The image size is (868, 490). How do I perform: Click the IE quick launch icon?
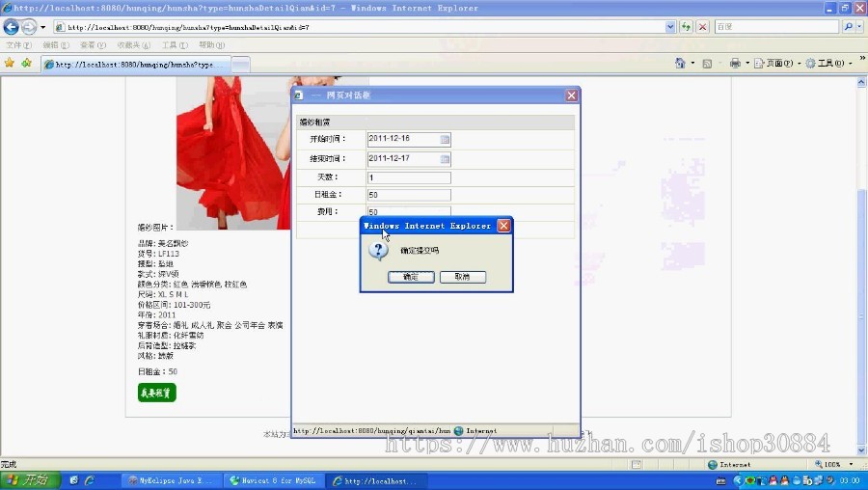(x=89, y=480)
